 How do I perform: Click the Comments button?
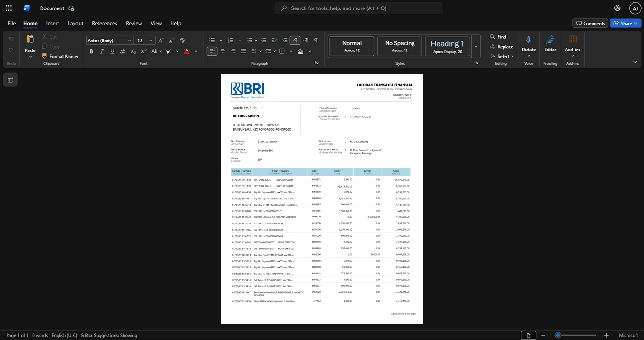[590, 23]
